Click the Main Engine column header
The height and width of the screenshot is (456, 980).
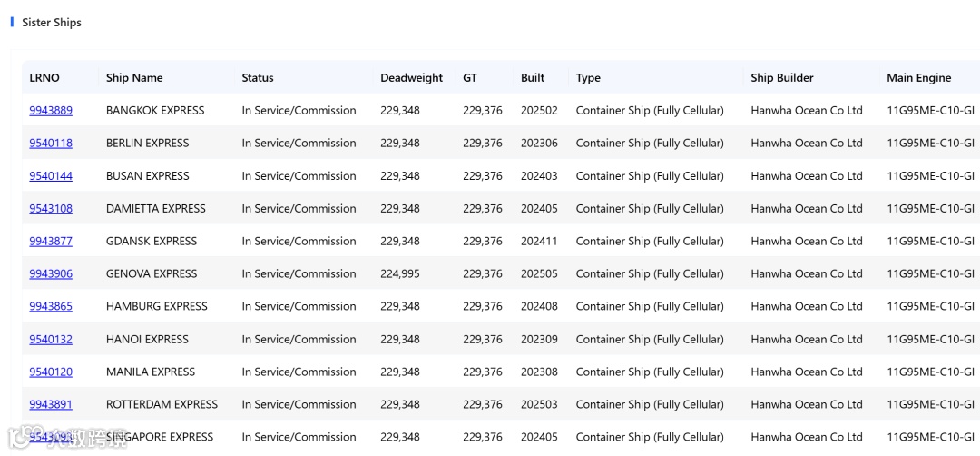click(x=918, y=77)
